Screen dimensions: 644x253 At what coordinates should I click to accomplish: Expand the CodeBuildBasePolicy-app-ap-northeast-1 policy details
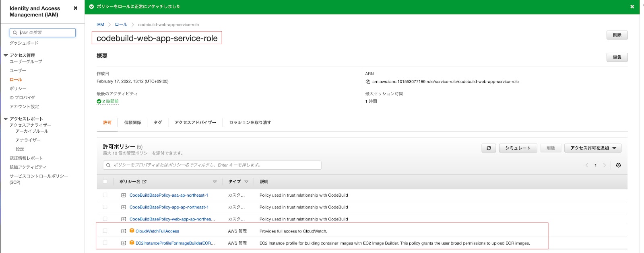coord(124,207)
